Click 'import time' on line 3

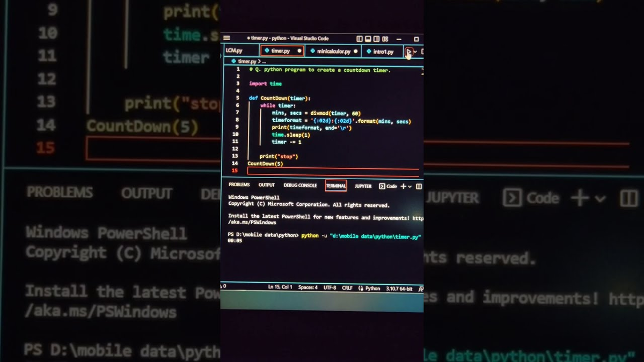pyautogui.click(x=265, y=84)
